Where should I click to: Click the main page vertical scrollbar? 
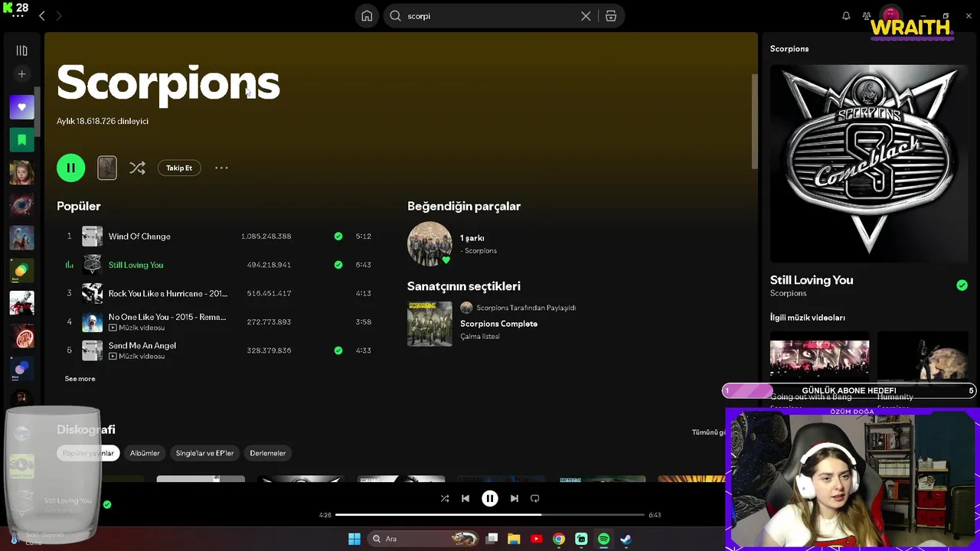(x=754, y=121)
